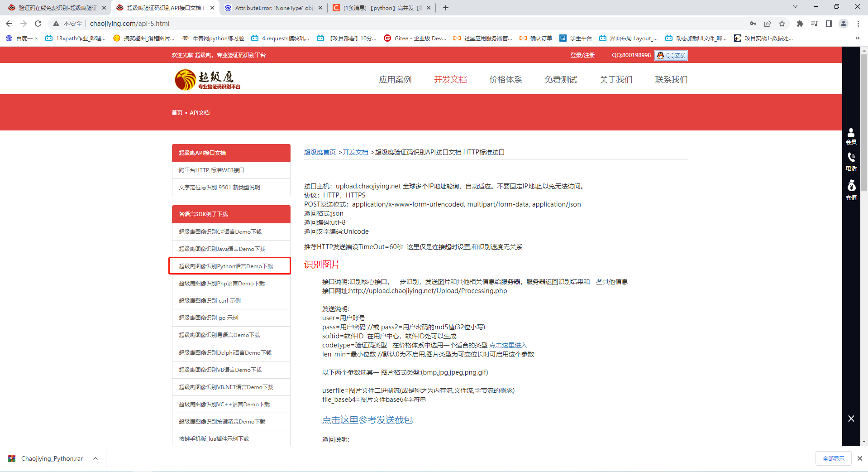Click the 点击这里进入 link

[508, 345]
